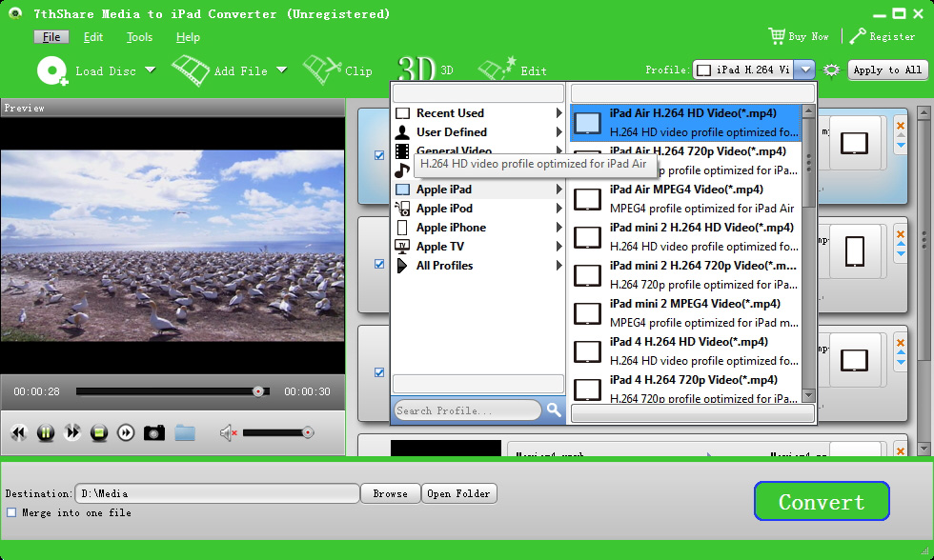Screen dimensions: 934x560
Task: Click the Add File film icon
Action: [191, 70]
